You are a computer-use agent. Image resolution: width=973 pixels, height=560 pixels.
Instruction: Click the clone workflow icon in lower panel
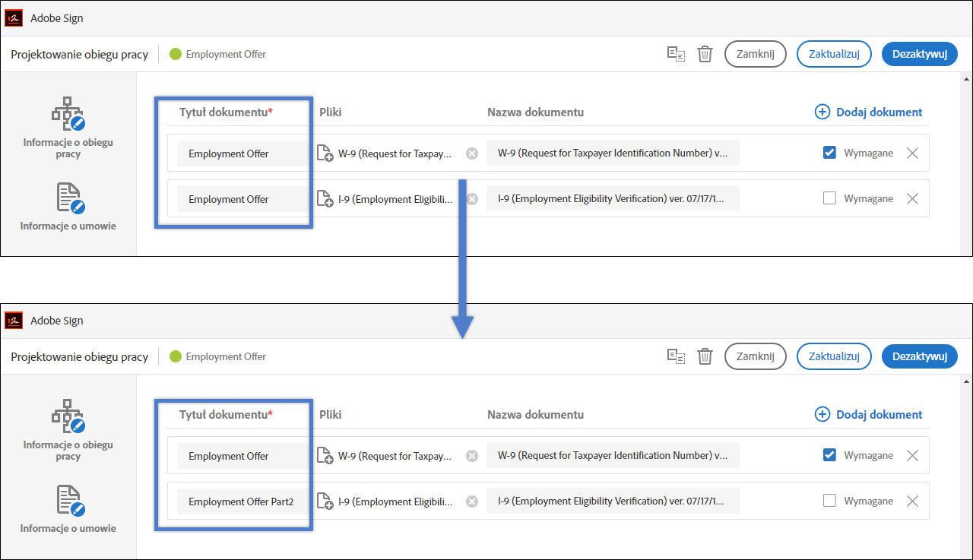coord(676,356)
